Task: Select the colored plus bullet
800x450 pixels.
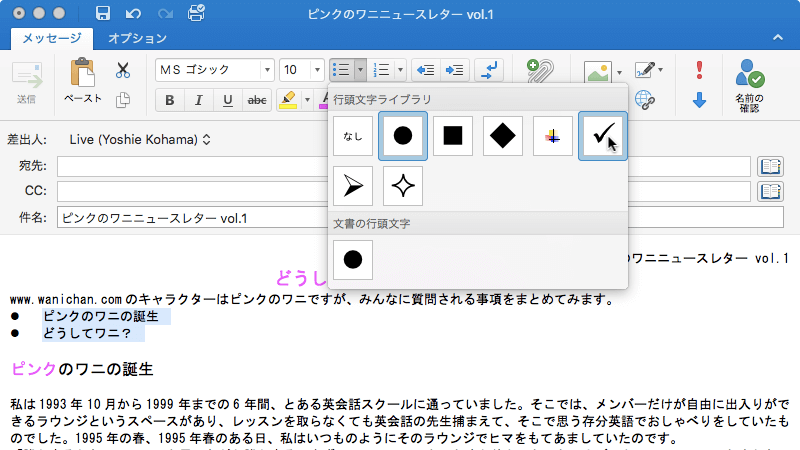Action: (x=553, y=136)
